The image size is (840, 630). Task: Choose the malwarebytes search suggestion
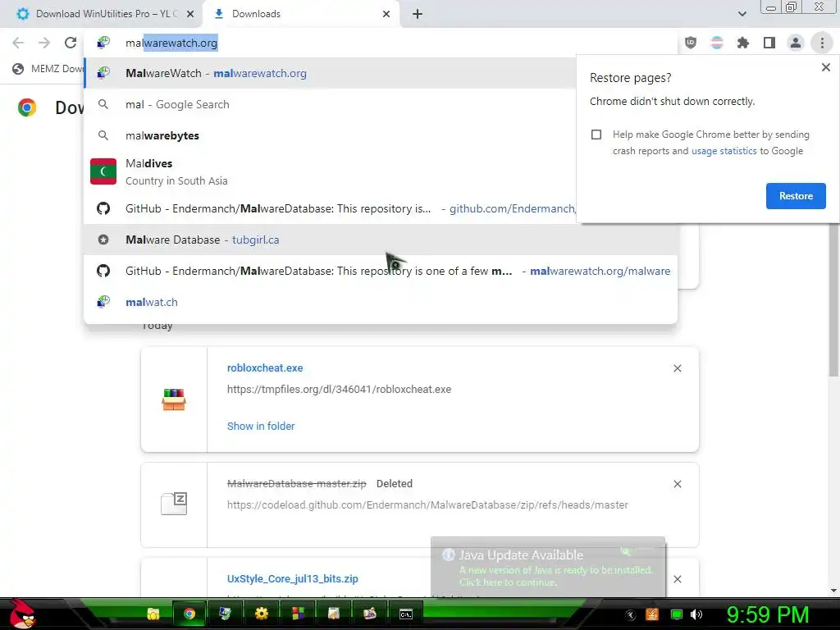click(330, 135)
